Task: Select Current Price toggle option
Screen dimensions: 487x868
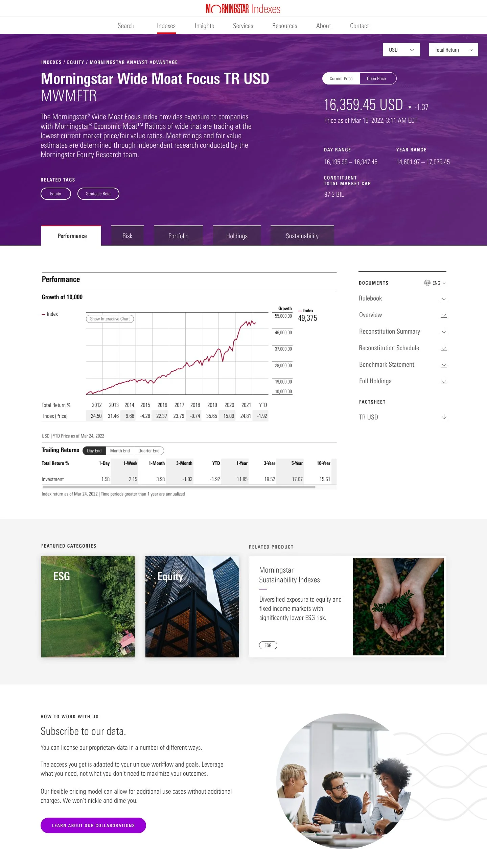Action: pos(341,78)
